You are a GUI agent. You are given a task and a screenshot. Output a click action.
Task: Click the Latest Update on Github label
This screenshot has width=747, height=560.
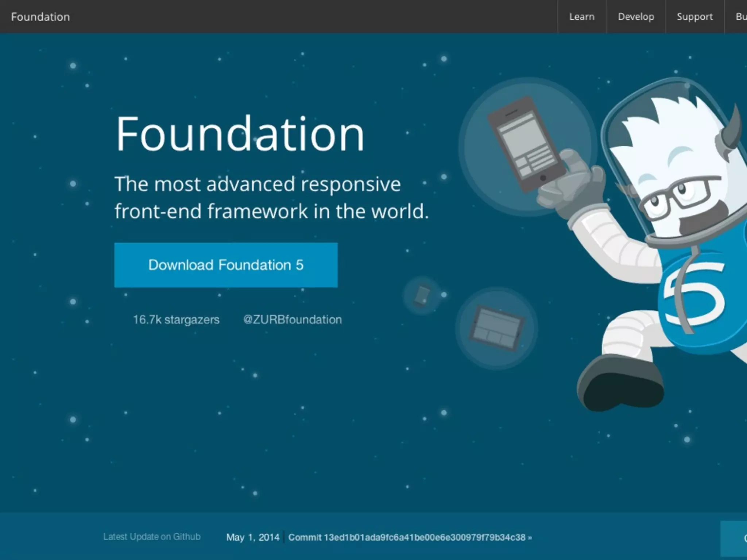pyautogui.click(x=152, y=537)
